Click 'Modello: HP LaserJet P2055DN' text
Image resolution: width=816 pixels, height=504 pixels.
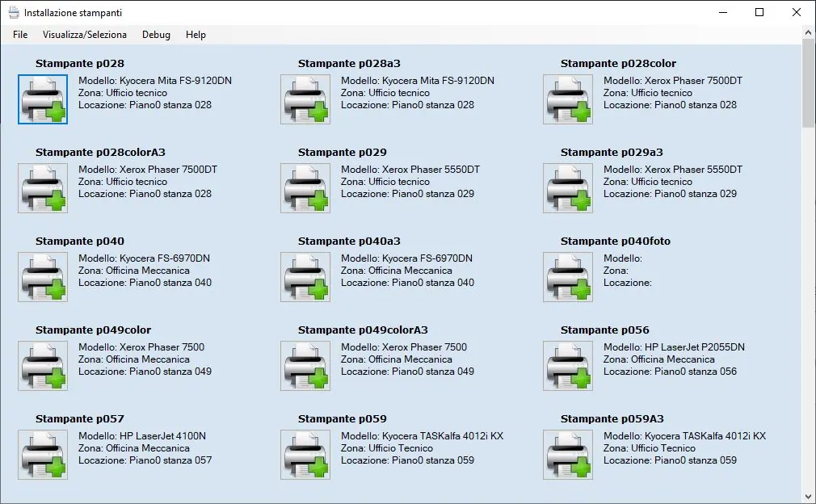coord(674,347)
